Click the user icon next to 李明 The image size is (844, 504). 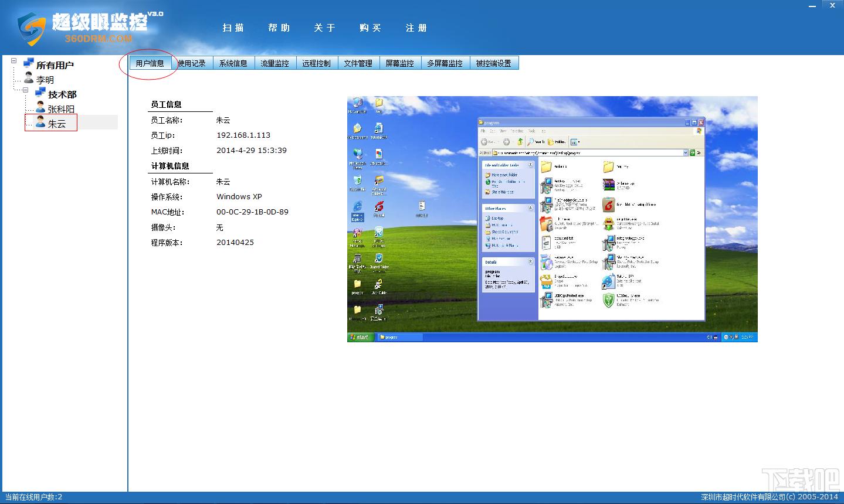tap(29, 78)
